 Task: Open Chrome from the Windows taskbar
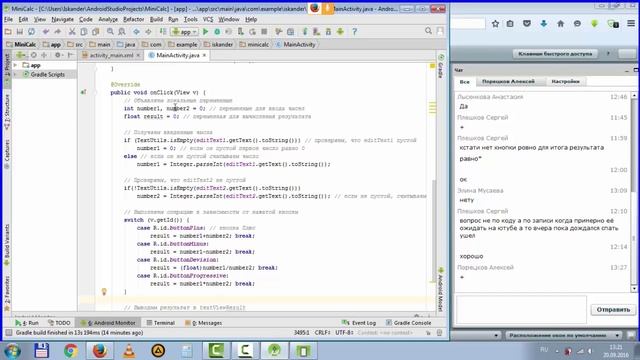(x=71, y=351)
